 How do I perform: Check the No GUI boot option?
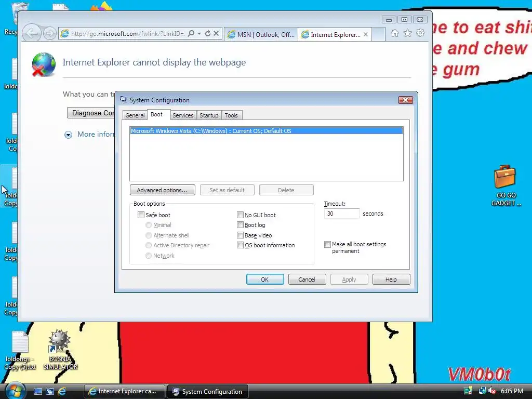click(240, 215)
